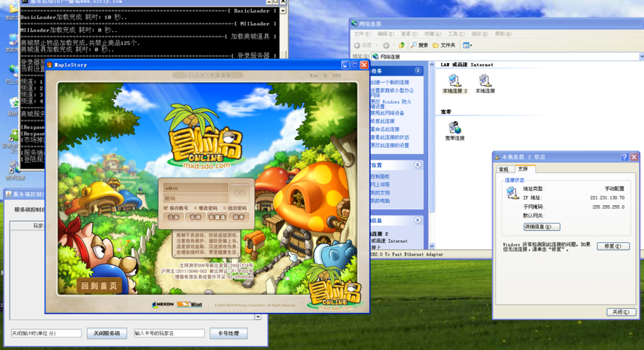The image size is (644, 350).
Task: Click the 搜索 search toolbar button
Action: (x=419, y=45)
